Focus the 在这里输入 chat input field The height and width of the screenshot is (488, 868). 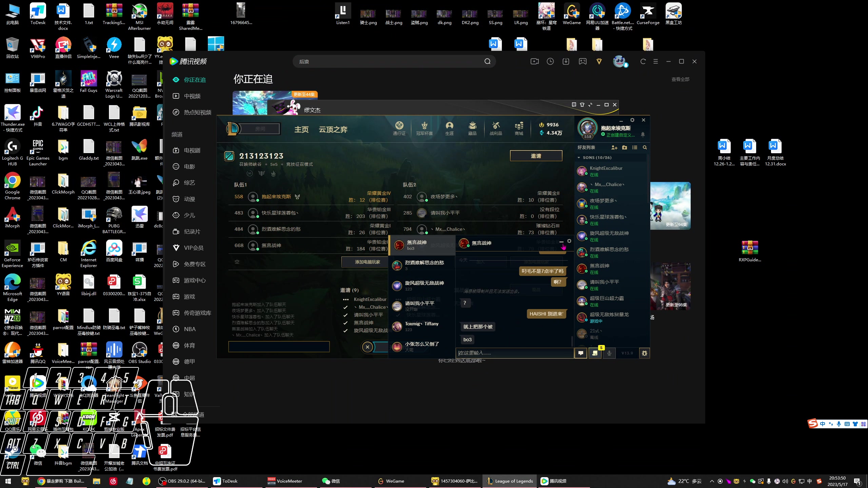515,353
